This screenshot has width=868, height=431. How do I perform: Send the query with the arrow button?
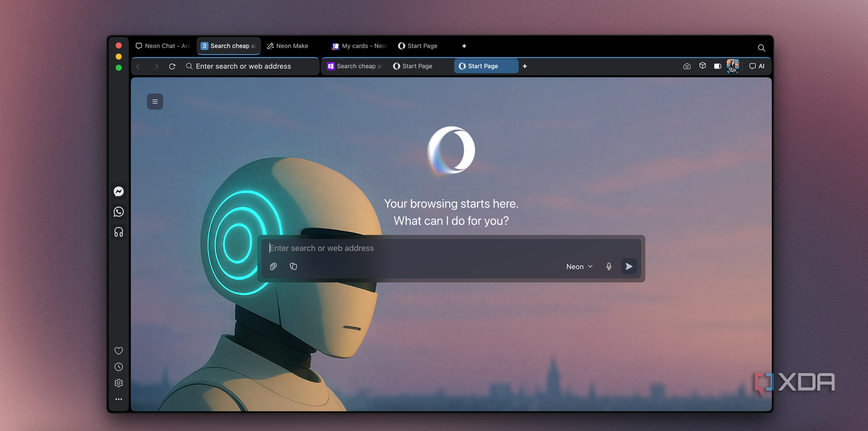click(x=629, y=266)
